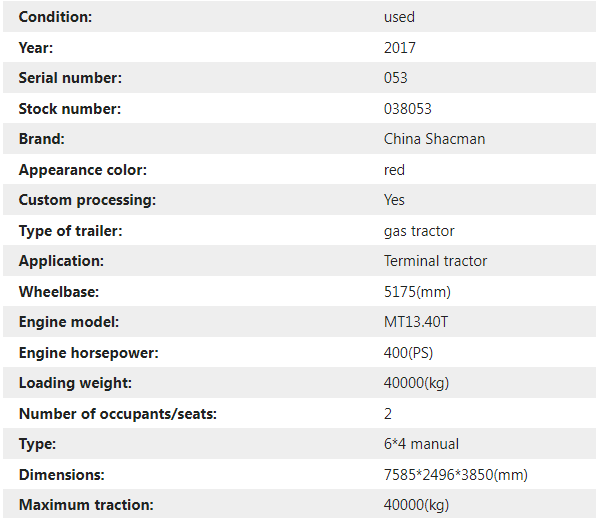The image size is (596, 518).
Task: Click the Appearance color label
Action: coord(83,170)
